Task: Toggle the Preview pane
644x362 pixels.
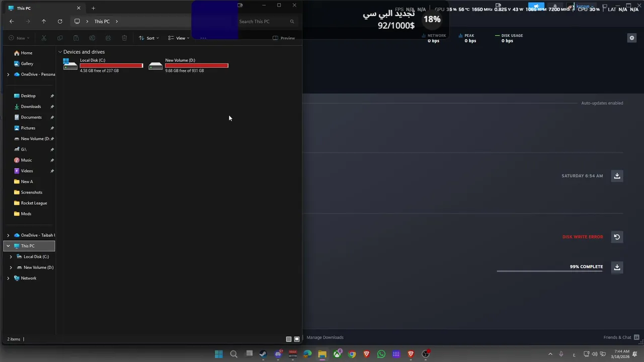Action: (x=284, y=38)
